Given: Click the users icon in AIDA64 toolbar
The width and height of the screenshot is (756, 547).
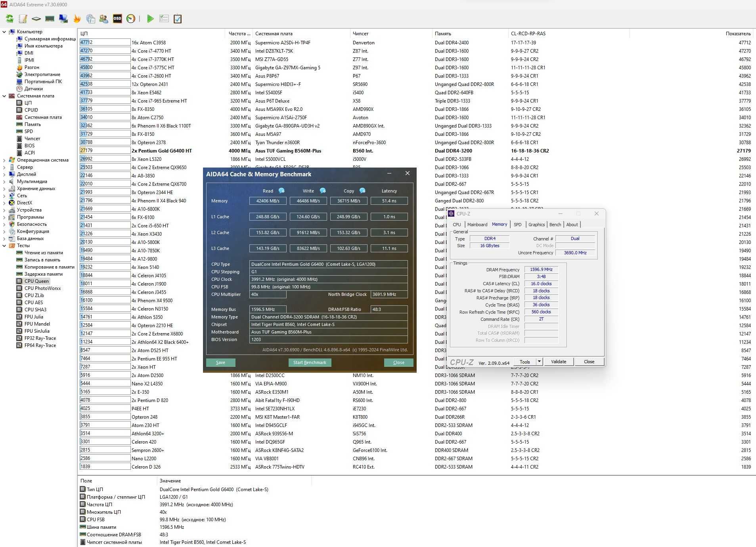Looking at the screenshot, I should click(104, 19).
